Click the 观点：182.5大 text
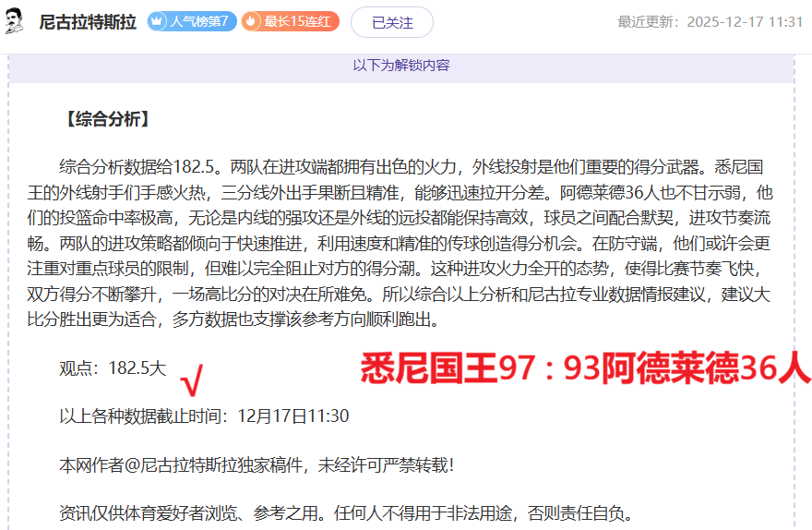The height and width of the screenshot is (530, 812). pyautogui.click(x=113, y=367)
